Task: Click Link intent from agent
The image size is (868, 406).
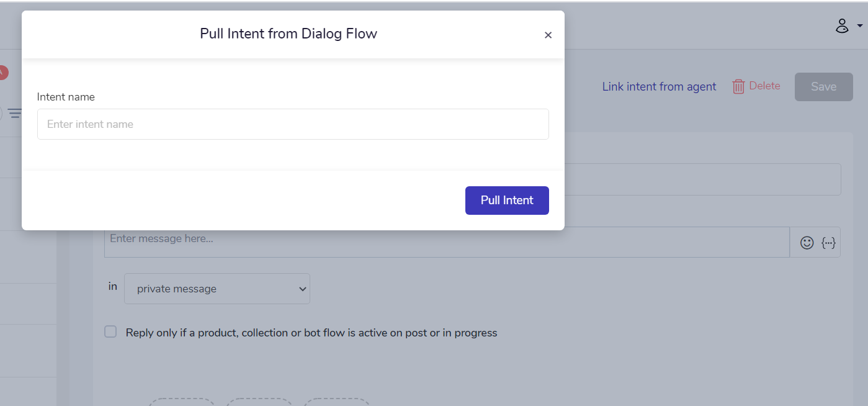Action: tap(659, 87)
